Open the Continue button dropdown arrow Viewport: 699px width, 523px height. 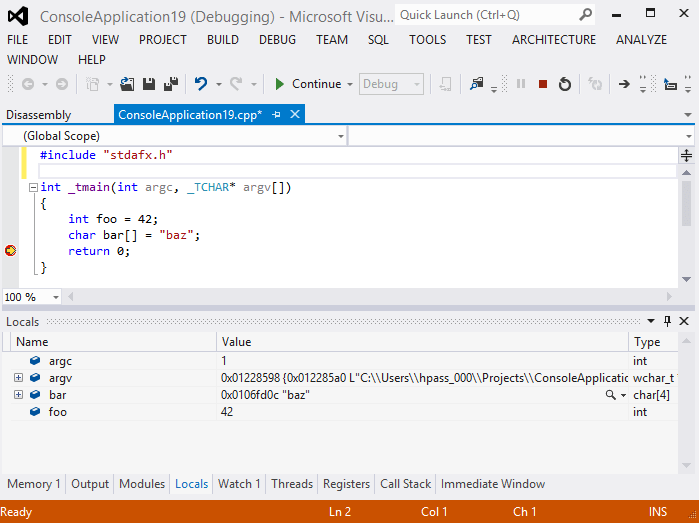350,84
